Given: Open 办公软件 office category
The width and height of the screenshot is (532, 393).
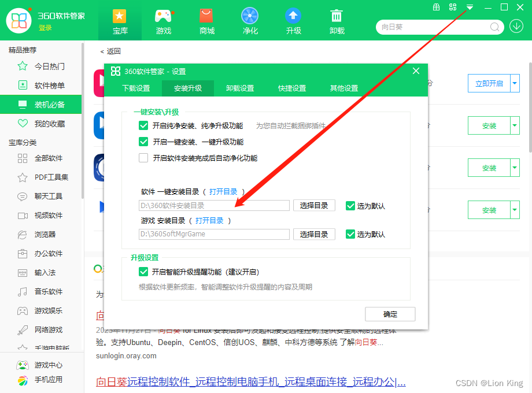Looking at the screenshot, I should coord(40,254).
